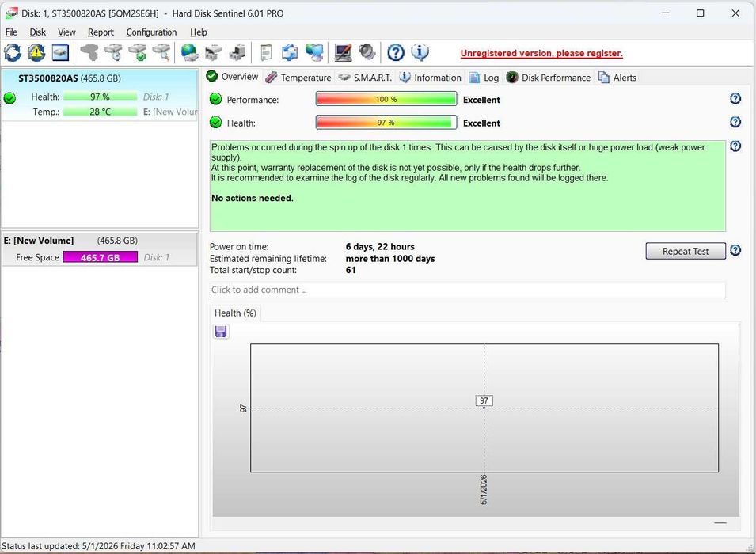Select the E: [New Volume] partition entry

[x=100, y=249]
